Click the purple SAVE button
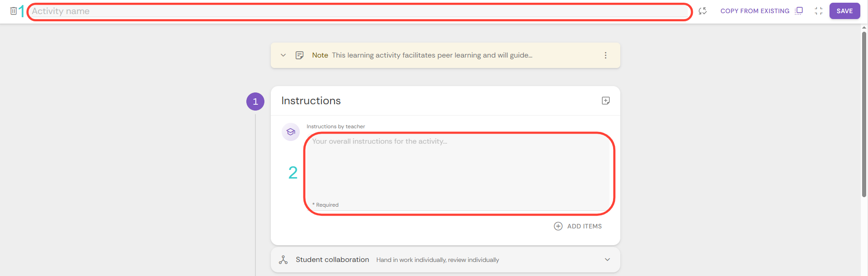The width and height of the screenshot is (868, 276). click(844, 11)
